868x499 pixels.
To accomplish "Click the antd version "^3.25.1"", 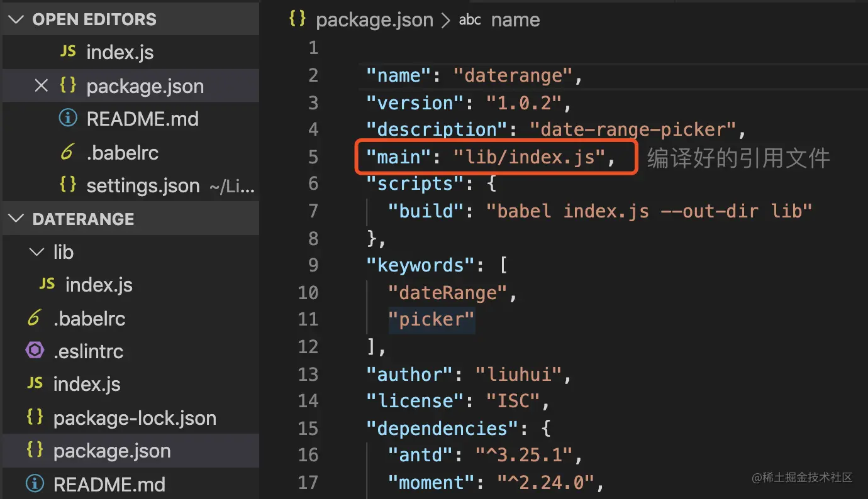I will [x=523, y=455].
